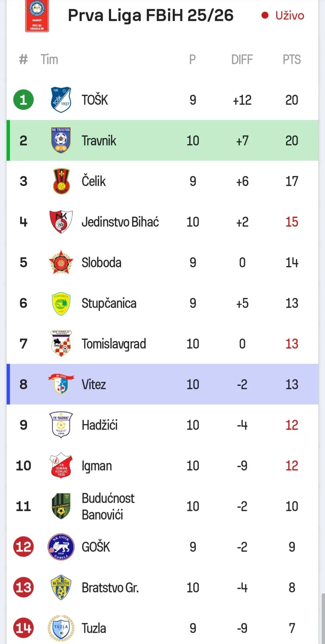
Task: Click the Igman Konjic club crest
Action: (x=61, y=466)
